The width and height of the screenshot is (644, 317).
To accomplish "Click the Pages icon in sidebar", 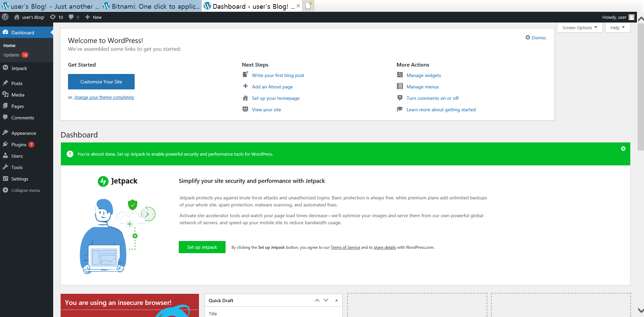I will coord(5,106).
